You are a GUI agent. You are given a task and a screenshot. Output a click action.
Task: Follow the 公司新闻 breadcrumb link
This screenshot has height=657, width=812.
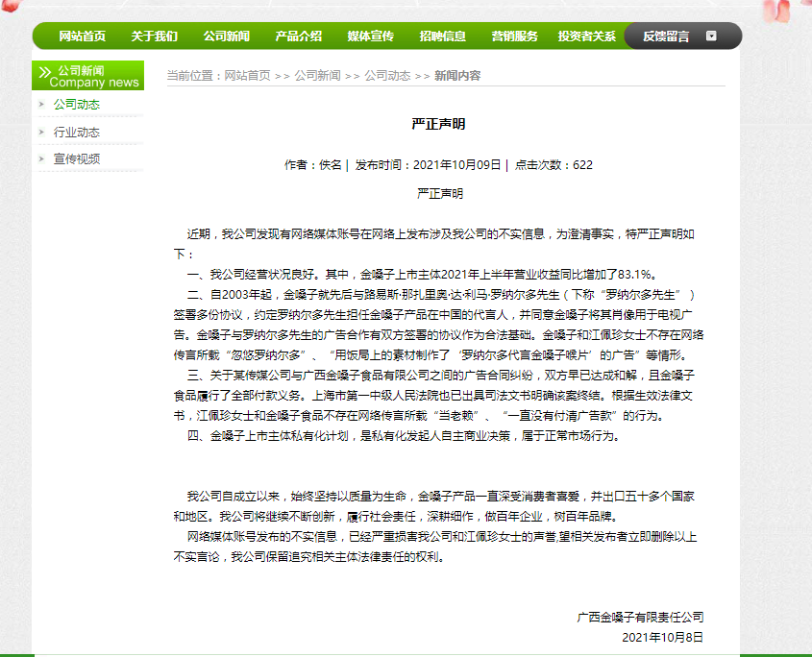[x=317, y=76]
